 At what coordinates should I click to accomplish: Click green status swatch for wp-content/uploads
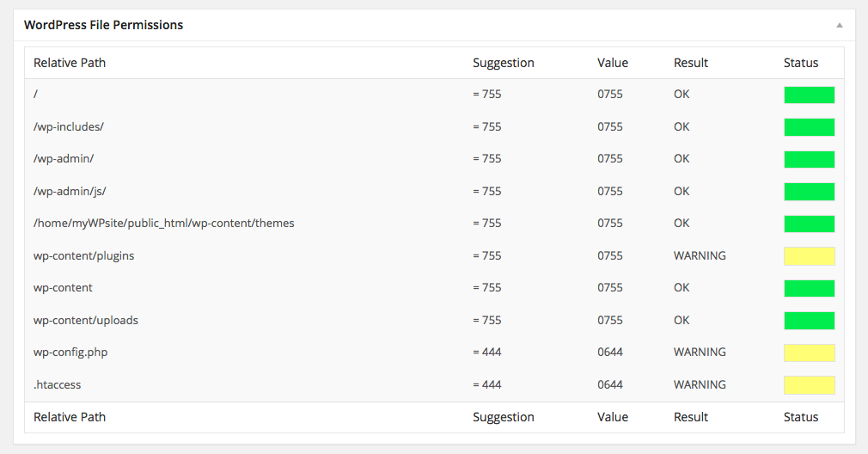[x=809, y=321]
